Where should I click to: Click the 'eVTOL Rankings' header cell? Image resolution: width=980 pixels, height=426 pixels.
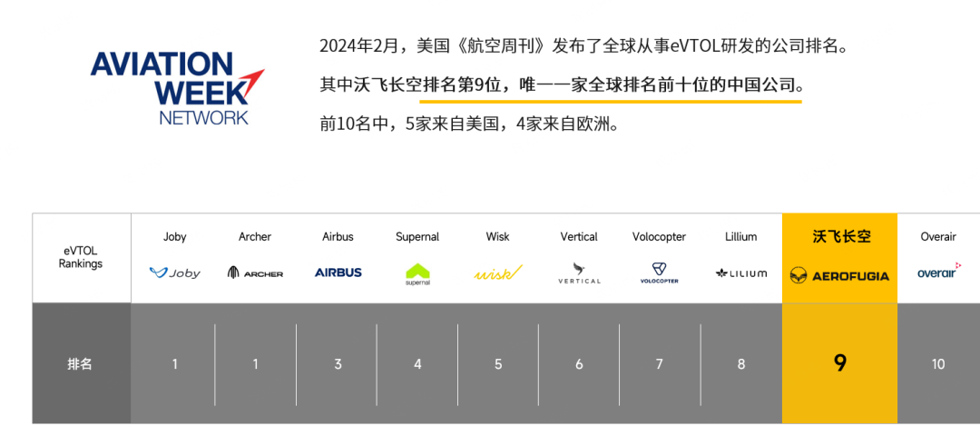[81, 257]
